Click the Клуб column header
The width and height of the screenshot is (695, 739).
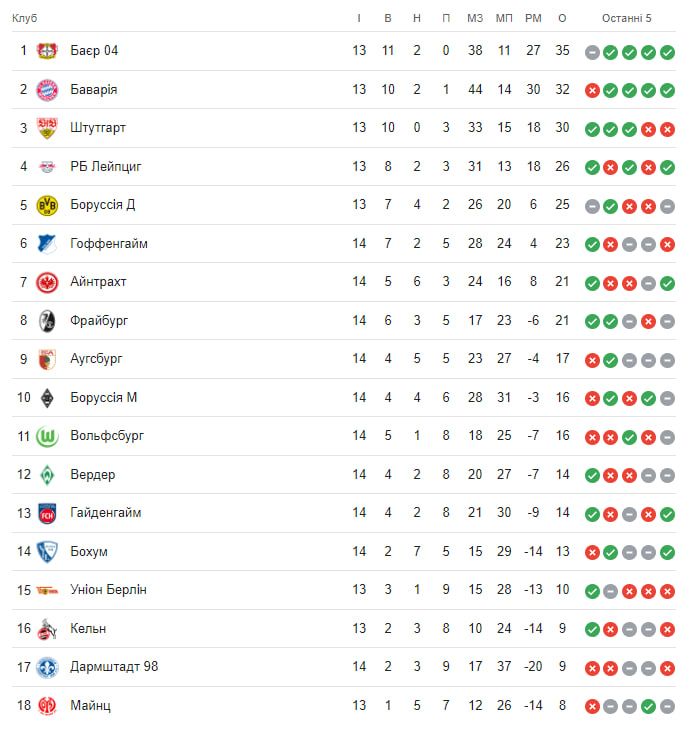coord(26,18)
